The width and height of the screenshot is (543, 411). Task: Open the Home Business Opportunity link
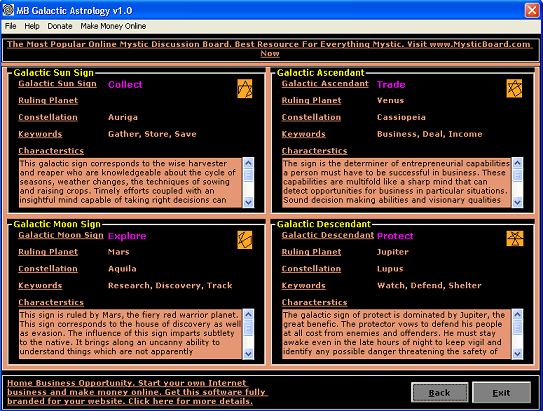pyautogui.click(x=137, y=392)
